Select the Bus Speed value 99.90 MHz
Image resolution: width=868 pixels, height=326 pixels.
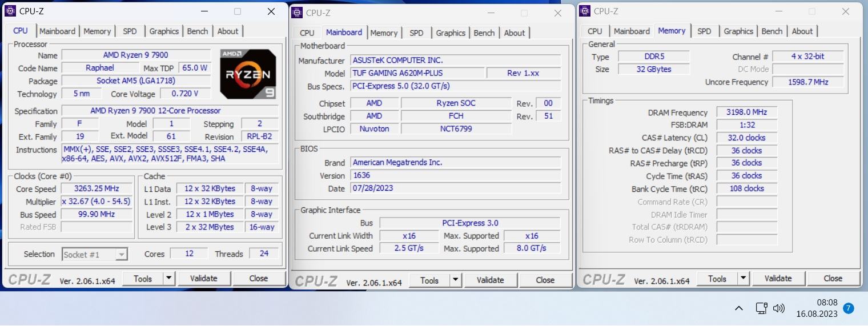tap(95, 215)
